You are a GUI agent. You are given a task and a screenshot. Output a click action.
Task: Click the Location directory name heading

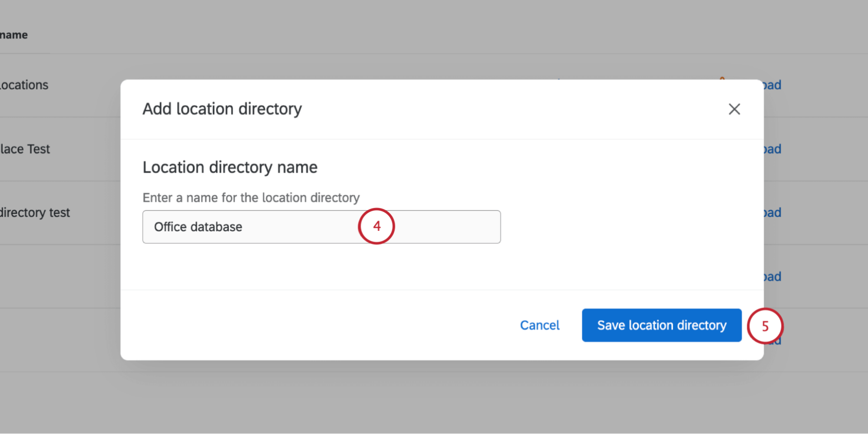(x=230, y=167)
